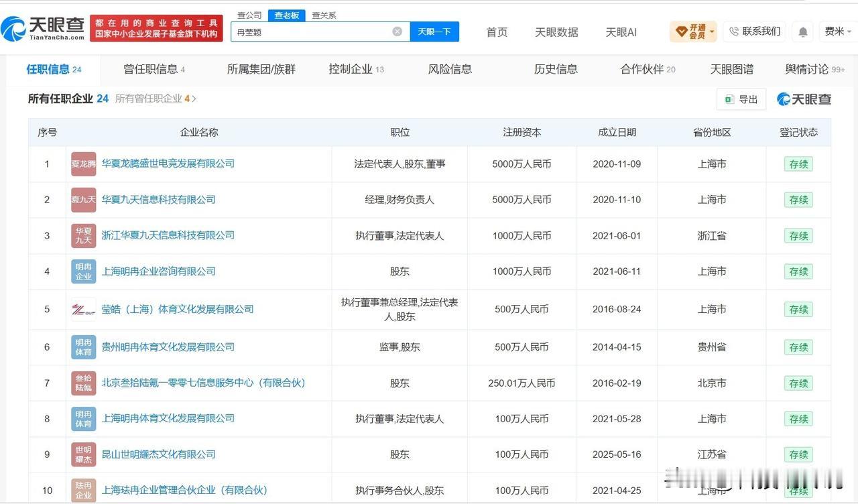Viewport: 858px width, 504px height.
Task: Click the 所有任职企业 24 heading
Action: (x=68, y=99)
